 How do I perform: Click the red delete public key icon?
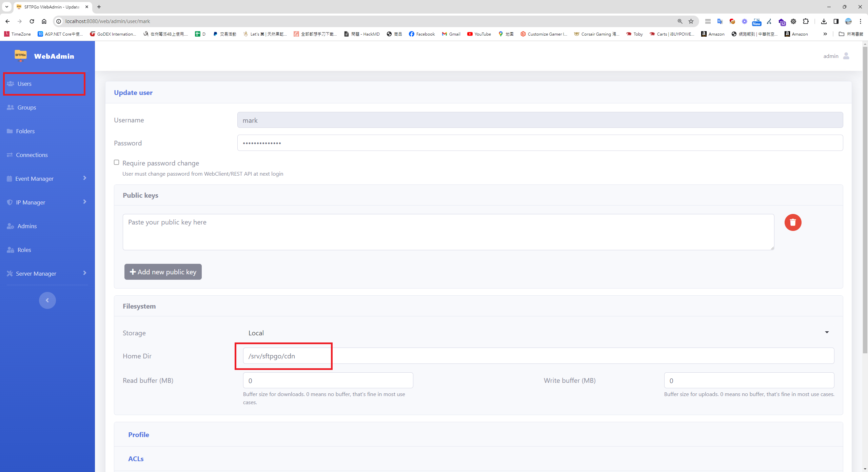click(x=792, y=222)
